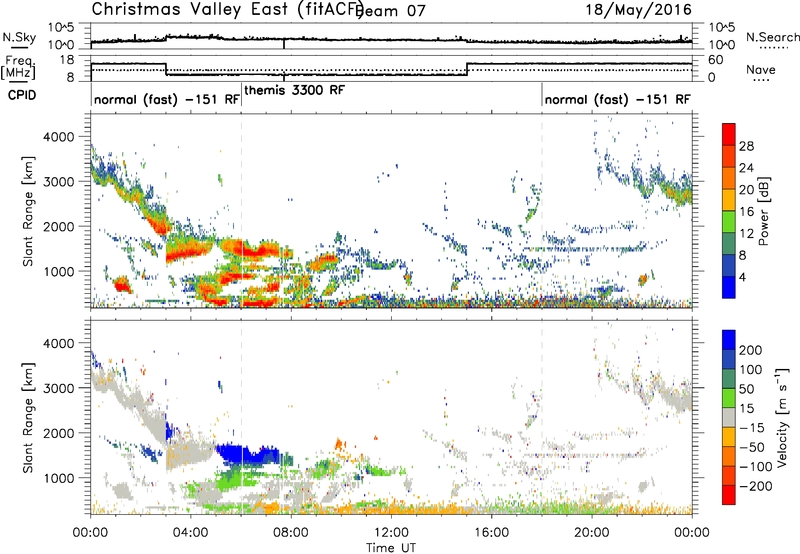Click the '04:00' time tick label
Screen dimensions: 800x554
coord(190,533)
